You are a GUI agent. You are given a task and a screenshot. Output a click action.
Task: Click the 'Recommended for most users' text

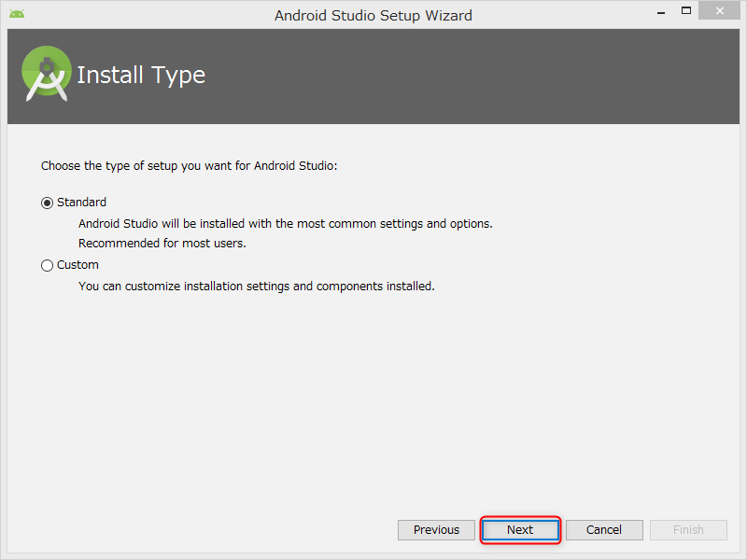coord(162,244)
